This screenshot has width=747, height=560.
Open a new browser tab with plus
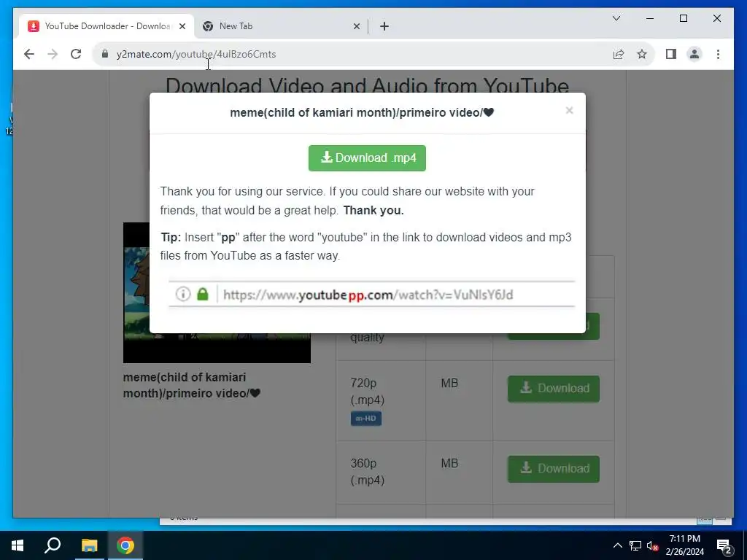tap(384, 26)
